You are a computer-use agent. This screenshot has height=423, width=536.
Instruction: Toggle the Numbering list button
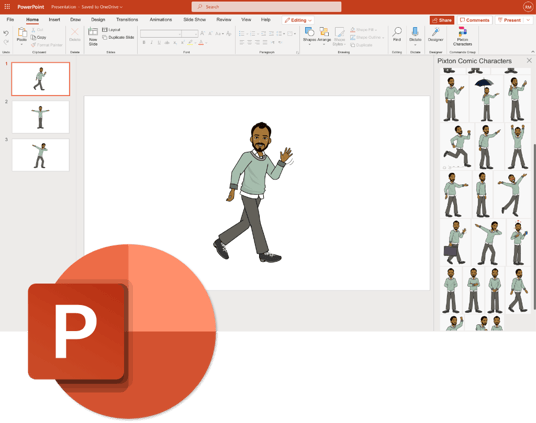[253, 34]
